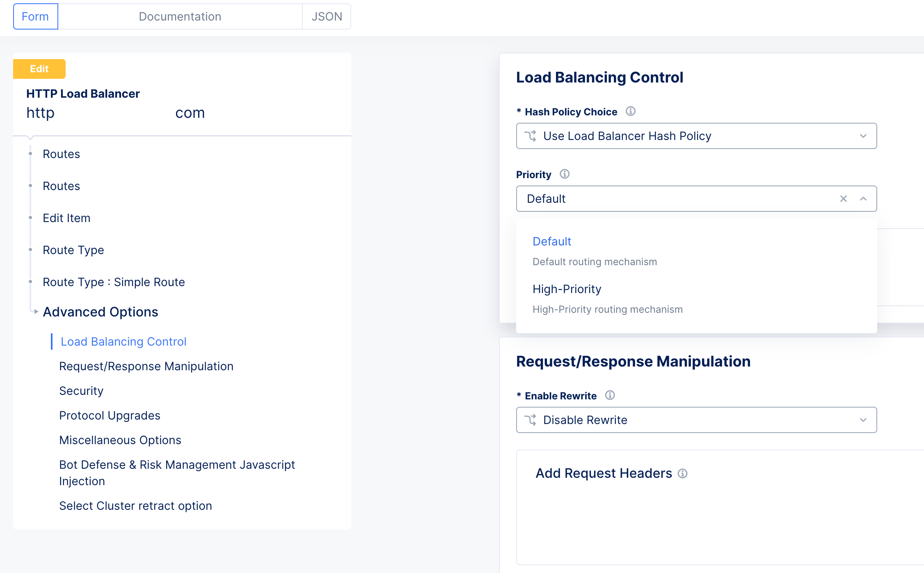The image size is (924, 573).
Task: Select Default routing mechanism option
Action: tap(551, 242)
